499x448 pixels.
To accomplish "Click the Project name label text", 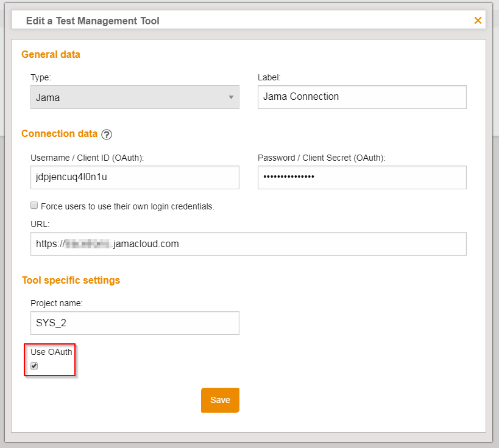I will tap(56, 303).
